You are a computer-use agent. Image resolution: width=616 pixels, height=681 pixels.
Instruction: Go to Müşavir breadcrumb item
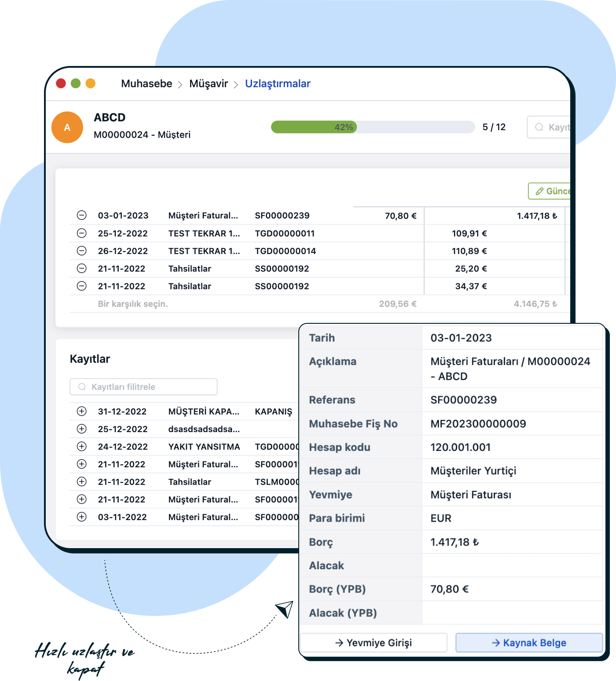click(209, 84)
